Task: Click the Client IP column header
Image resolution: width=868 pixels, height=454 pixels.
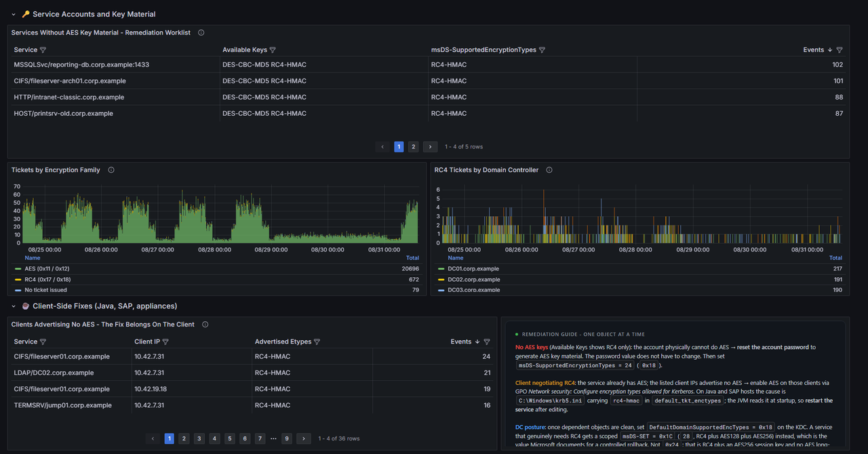Action: 147,342
